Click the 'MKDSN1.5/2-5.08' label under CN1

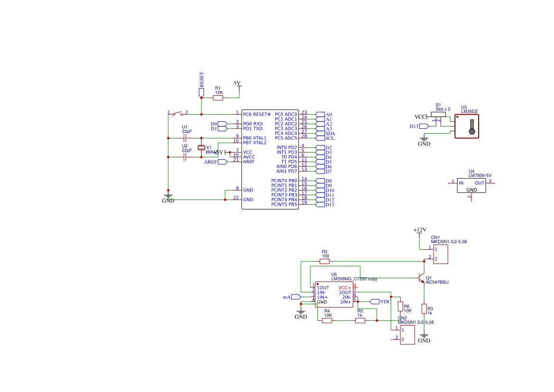pos(449,242)
